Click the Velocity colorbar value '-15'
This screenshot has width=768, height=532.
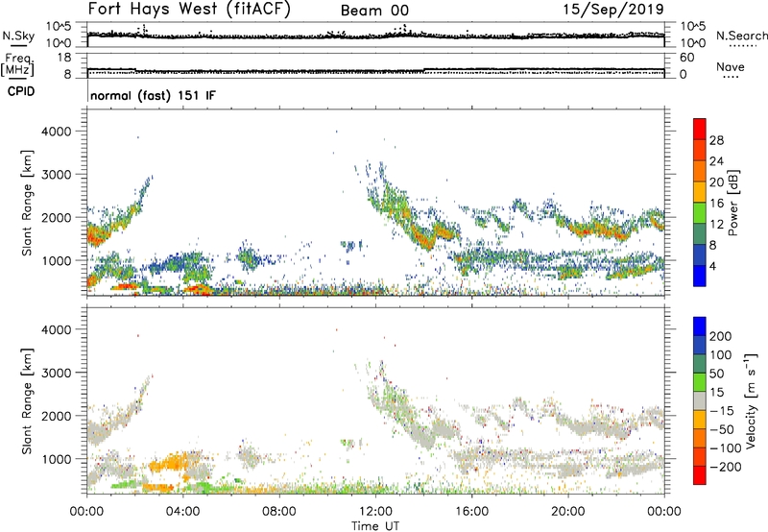point(722,411)
